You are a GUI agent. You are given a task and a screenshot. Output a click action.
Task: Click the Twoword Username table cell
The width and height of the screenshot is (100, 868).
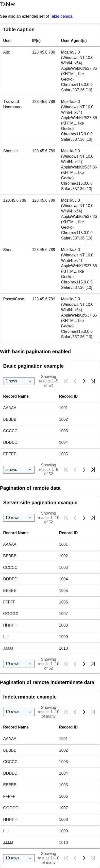pos(12,104)
